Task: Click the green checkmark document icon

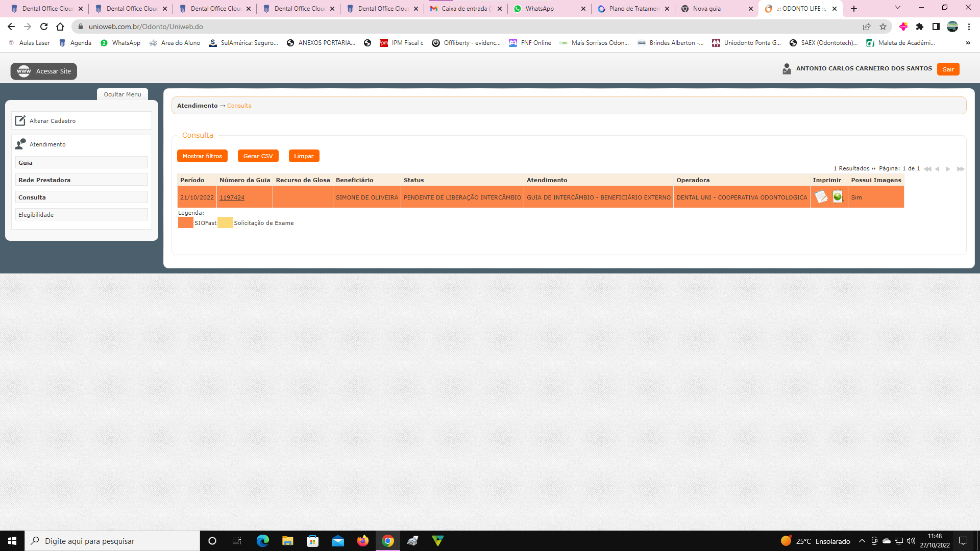Action: (838, 197)
